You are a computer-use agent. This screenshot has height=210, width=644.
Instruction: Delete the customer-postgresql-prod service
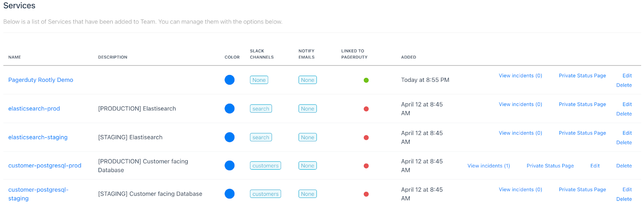pos(624,166)
